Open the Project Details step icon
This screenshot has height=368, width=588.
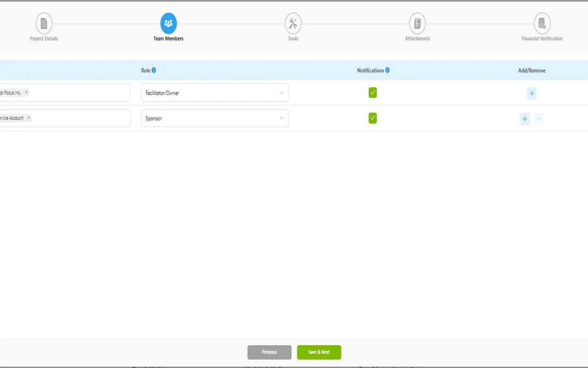[44, 23]
